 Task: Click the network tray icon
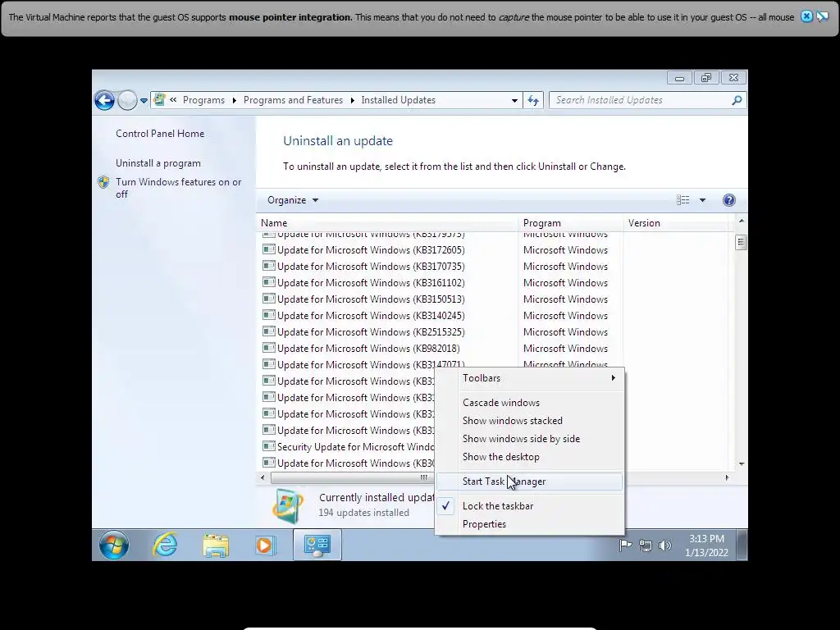click(x=646, y=546)
